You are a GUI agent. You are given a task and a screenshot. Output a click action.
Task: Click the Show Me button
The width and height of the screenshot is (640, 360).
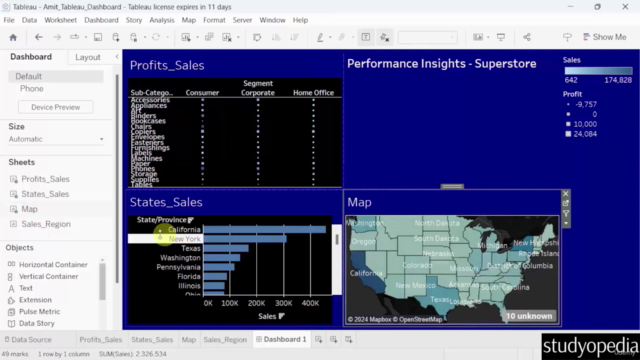point(604,37)
